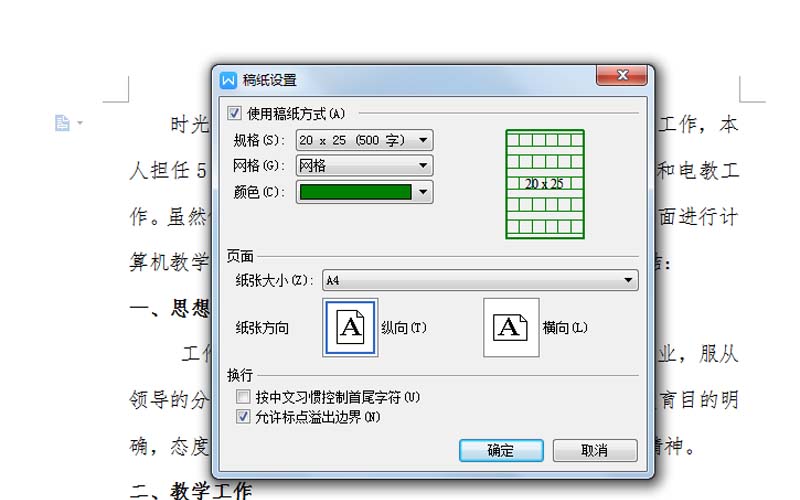
Task: Click the 取消 button
Action: [595, 451]
